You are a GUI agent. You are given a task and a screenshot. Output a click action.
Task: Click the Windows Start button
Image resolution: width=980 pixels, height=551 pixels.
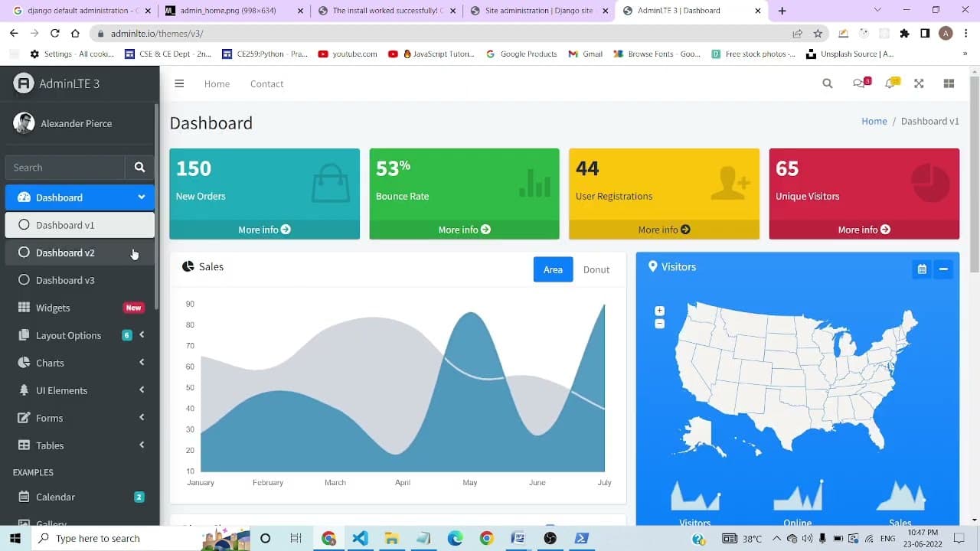(x=15, y=538)
